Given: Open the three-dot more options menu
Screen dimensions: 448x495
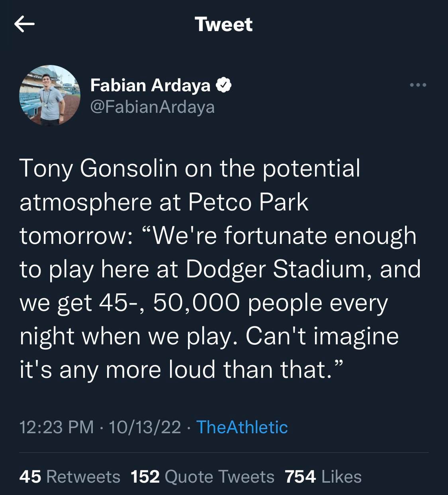Looking at the screenshot, I should pos(418,85).
